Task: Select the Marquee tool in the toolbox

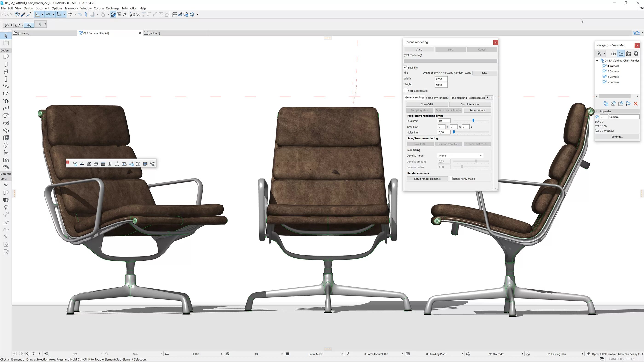Action: click(x=6, y=43)
